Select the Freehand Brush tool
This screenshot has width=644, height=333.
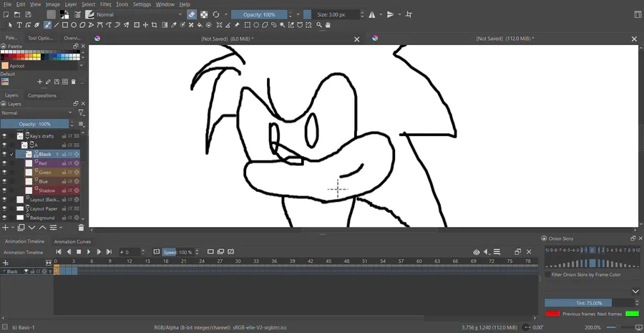point(48,25)
